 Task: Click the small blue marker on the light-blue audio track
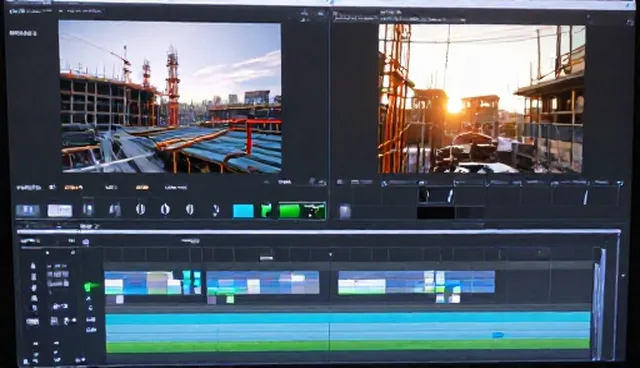[x=498, y=335]
